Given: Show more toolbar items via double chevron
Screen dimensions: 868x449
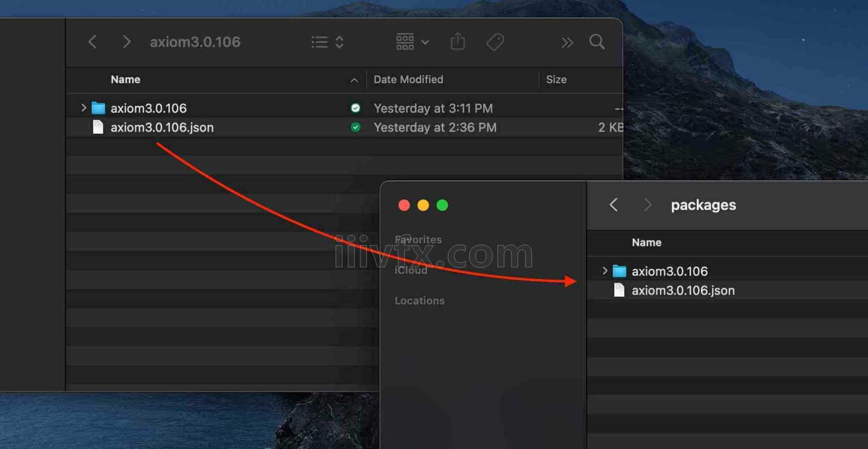Looking at the screenshot, I should pyautogui.click(x=567, y=43).
